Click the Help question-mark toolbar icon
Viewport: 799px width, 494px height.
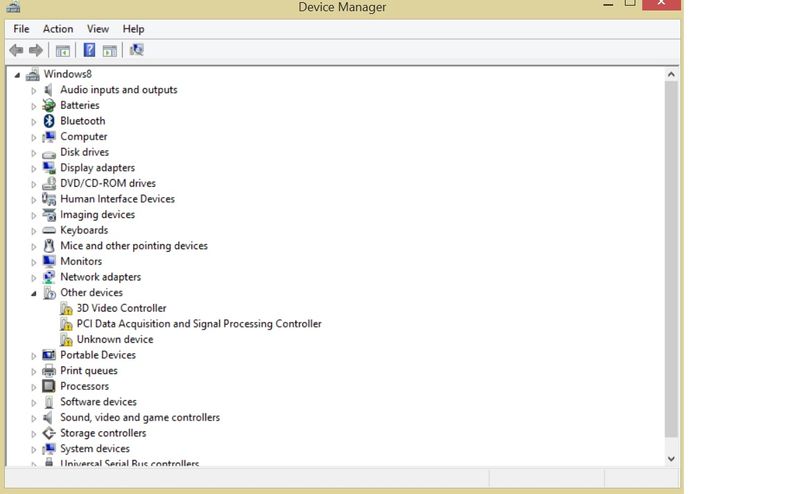point(89,50)
